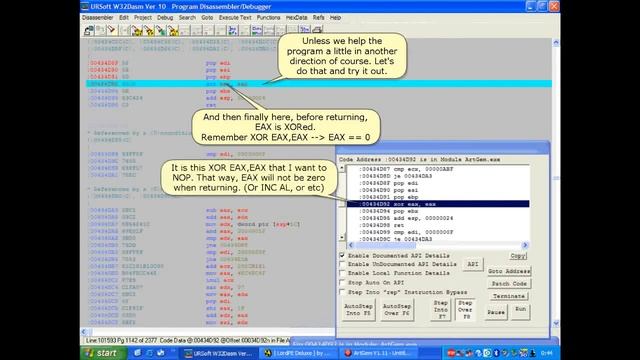
Task: Open the Project menu
Action: click(x=143, y=18)
